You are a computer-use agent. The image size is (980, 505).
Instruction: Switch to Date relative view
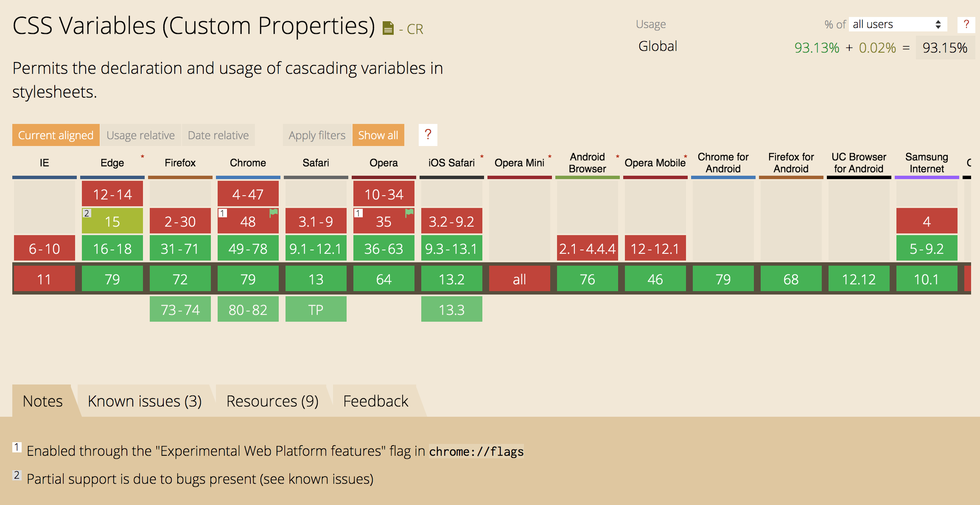click(x=218, y=135)
